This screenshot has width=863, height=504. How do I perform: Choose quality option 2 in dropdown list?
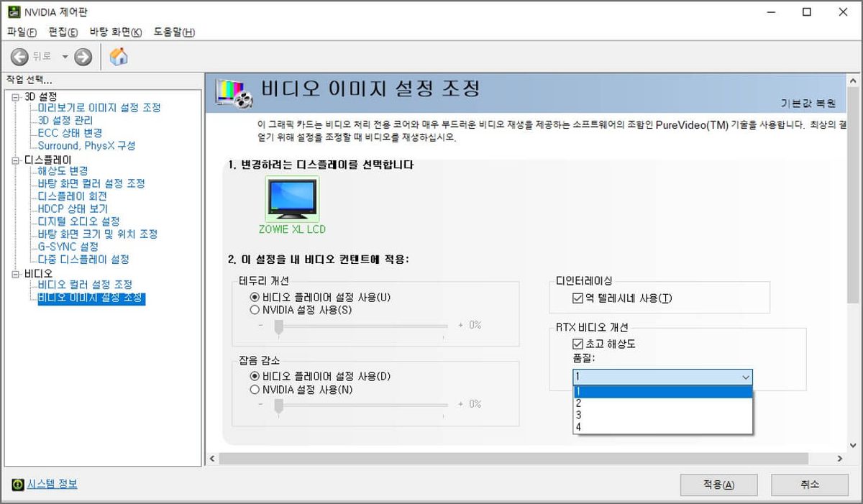pos(662,403)
